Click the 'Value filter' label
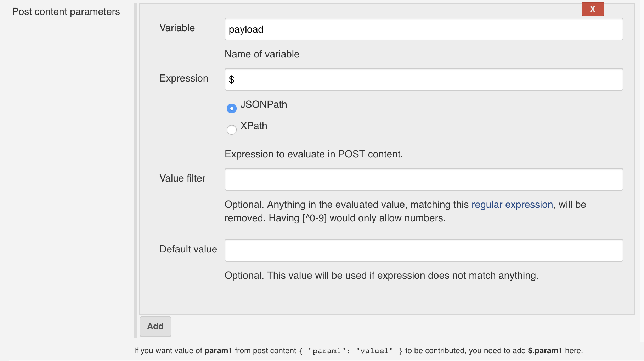644x361 pixels. (182, 178)
